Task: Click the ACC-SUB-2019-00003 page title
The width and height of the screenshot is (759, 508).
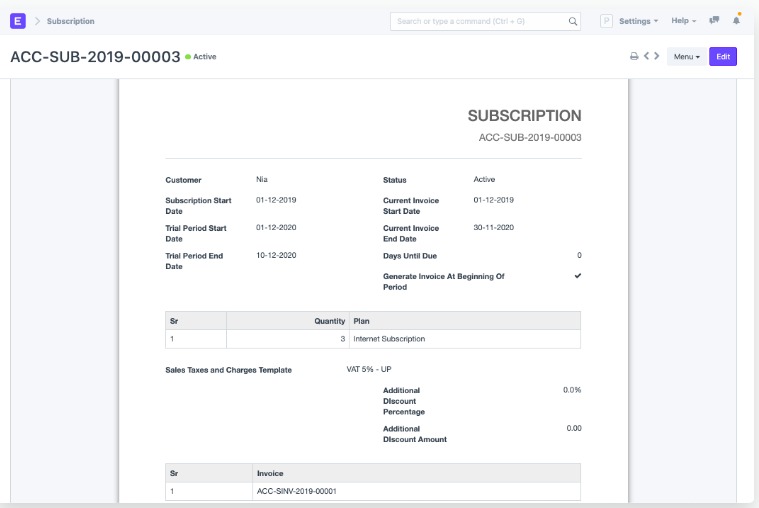Action: [x=95, y=57]
